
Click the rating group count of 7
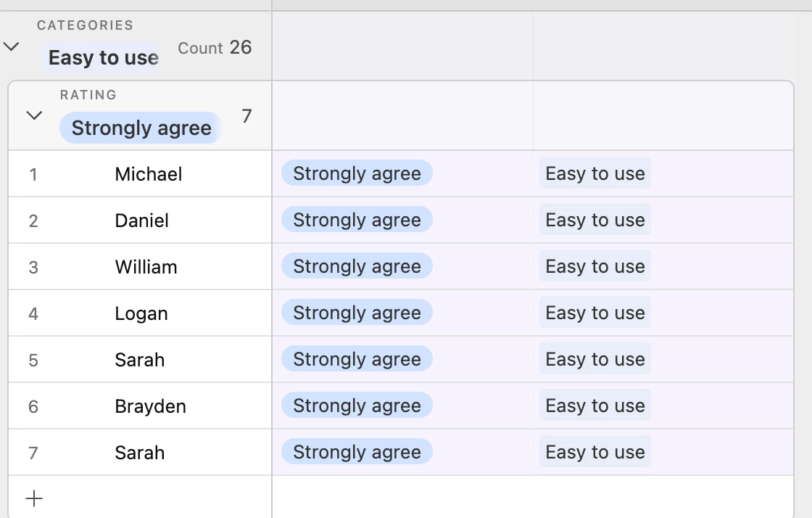(x=246, y=116)
